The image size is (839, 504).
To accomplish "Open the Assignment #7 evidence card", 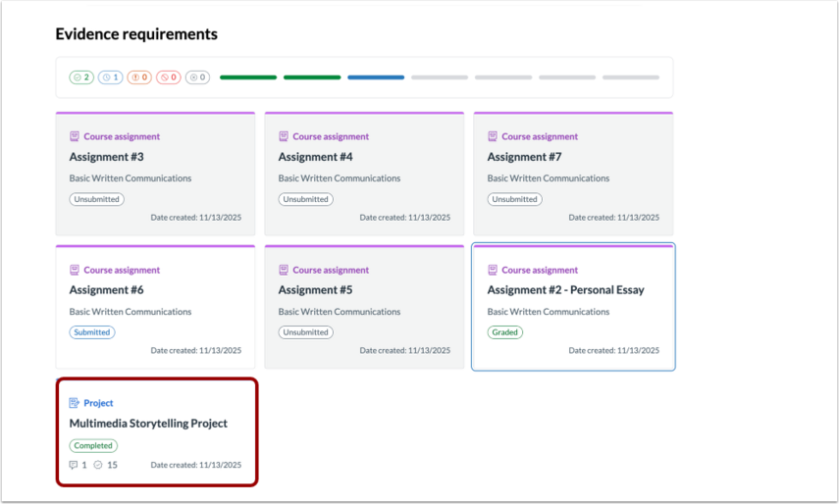I will pyautogui.click(x=573, y=174).
